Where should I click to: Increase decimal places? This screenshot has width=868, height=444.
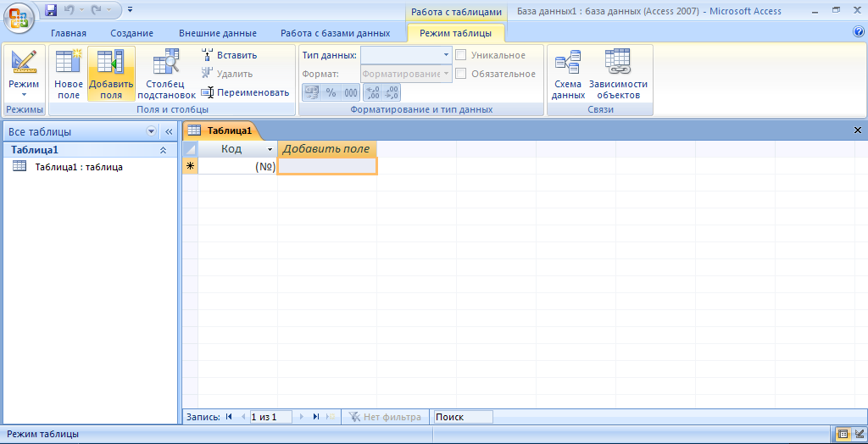[x=373, y=92]
